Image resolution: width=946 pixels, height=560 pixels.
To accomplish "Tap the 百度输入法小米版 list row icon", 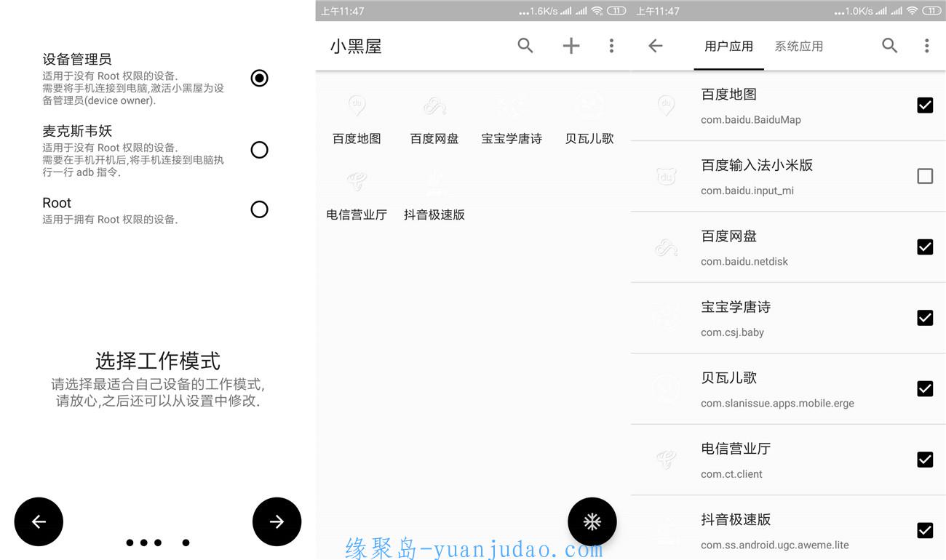I will pyautogui.click(x=666, y=176).
